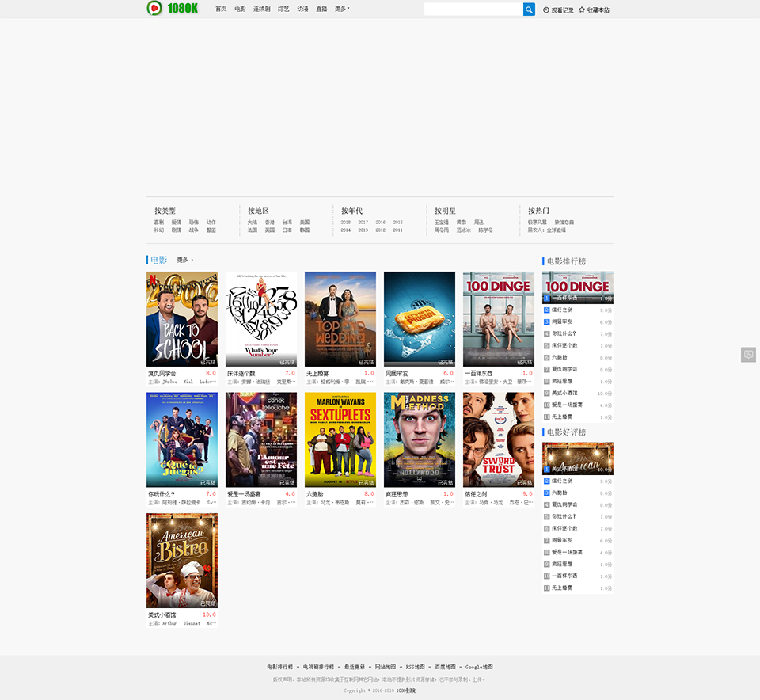Filter by year 2011

tap(398, 230)
